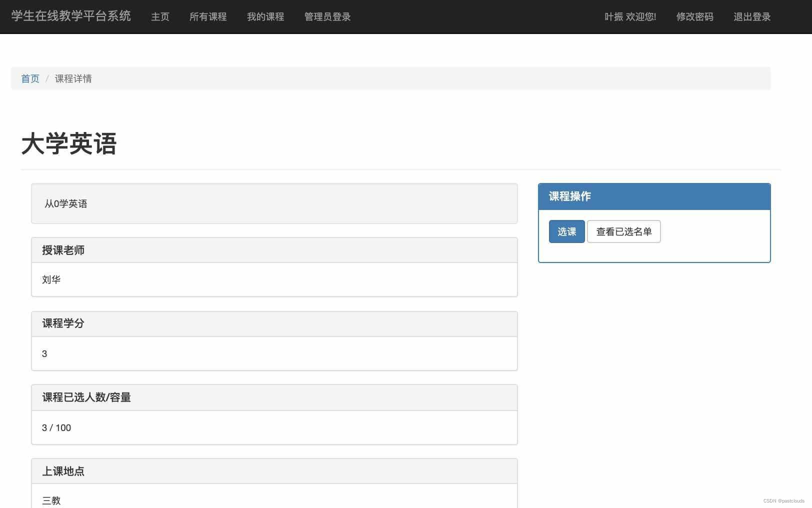Screen dimensions: 812x508
Task: Click the 授课老师 panel heading
Action: point(274,250)
